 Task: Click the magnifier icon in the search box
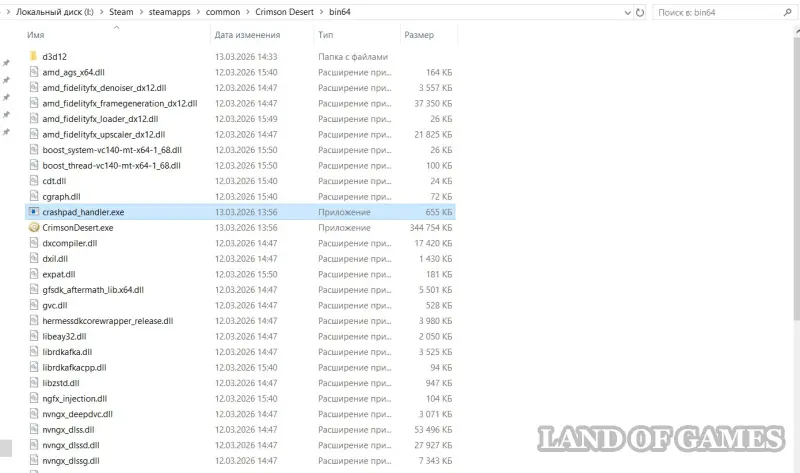(787, 14)
